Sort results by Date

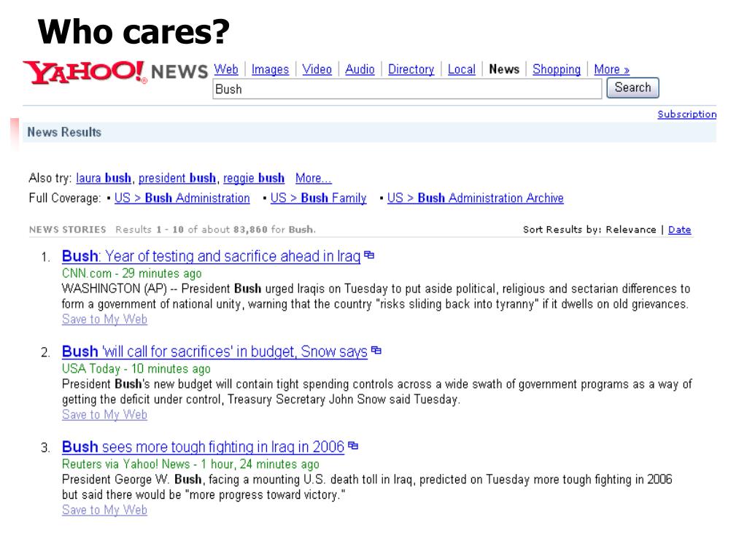679,230
